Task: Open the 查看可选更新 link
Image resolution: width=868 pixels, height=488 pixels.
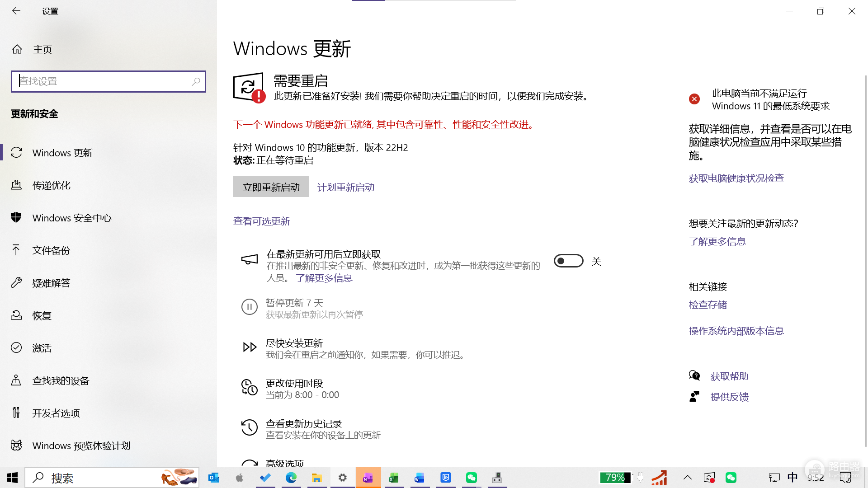Action: [262, 221]
